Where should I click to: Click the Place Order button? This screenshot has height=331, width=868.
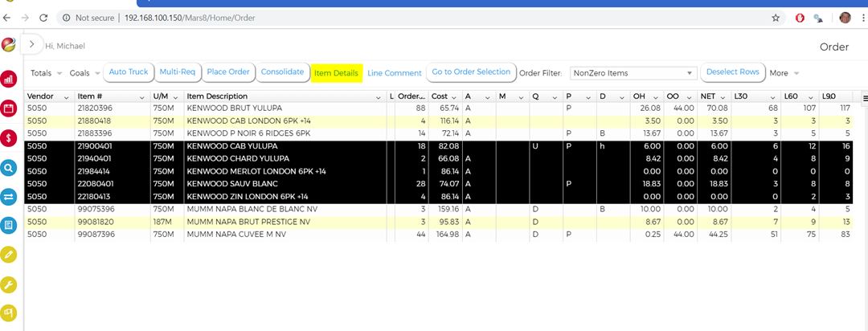pyautogui.click(x=228, y=72)
